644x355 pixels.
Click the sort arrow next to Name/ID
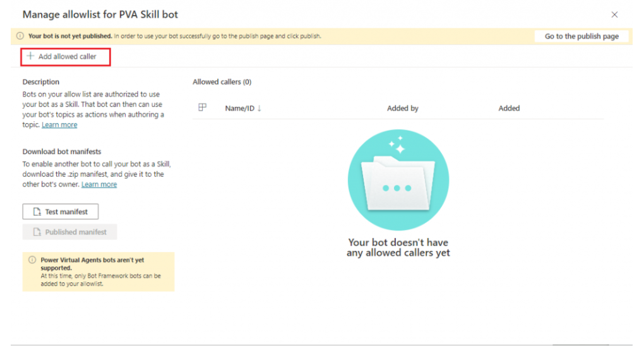[259, 108]
